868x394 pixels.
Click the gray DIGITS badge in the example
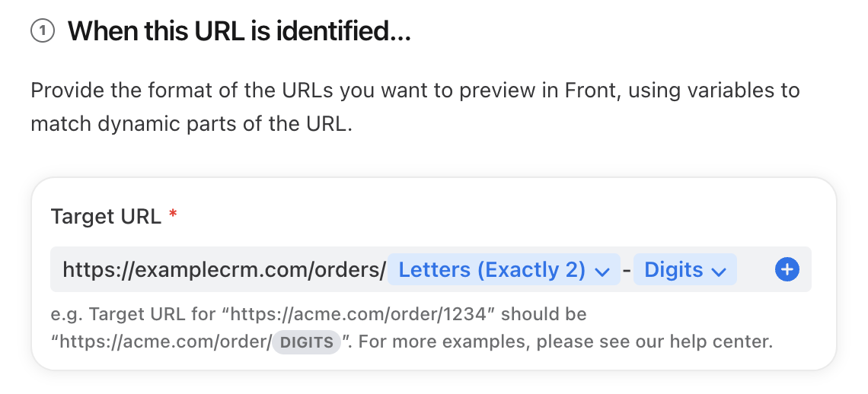click(x=306, y=342)
